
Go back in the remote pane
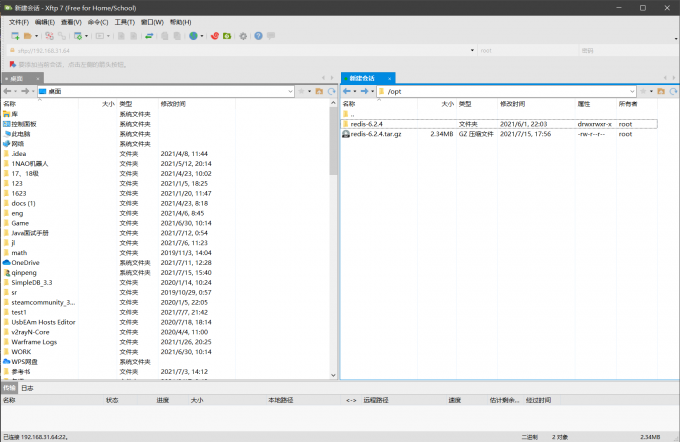[347, 91]
